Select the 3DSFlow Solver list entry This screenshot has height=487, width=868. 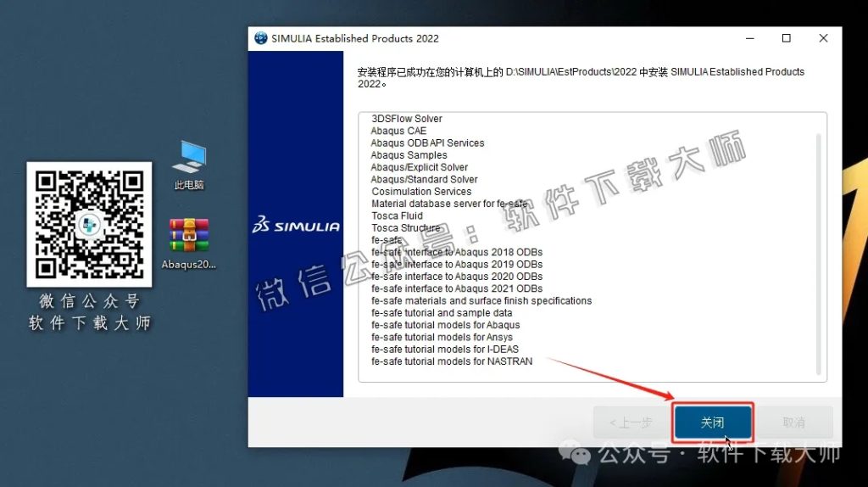407,119
